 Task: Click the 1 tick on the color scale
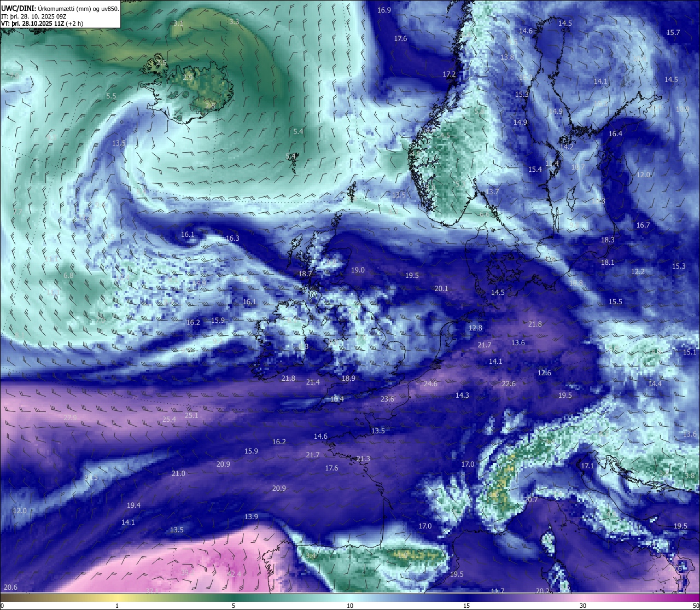[117, 606]
